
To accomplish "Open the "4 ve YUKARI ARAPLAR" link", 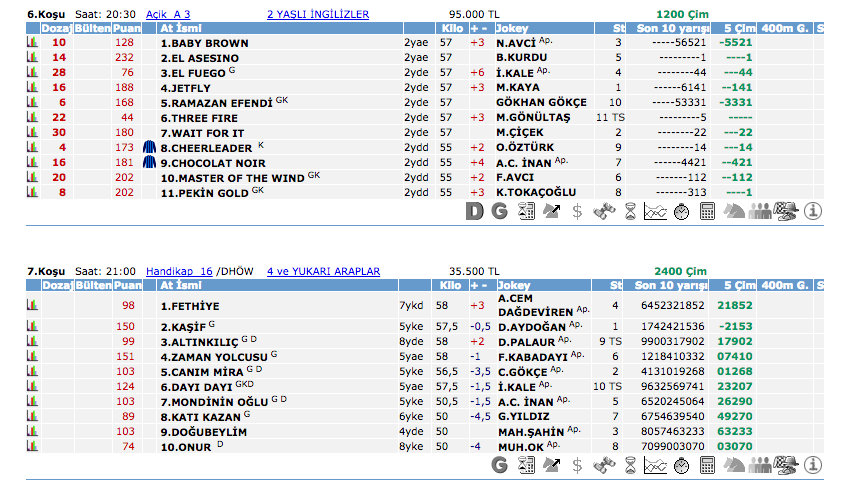I will tap(323, 271).
